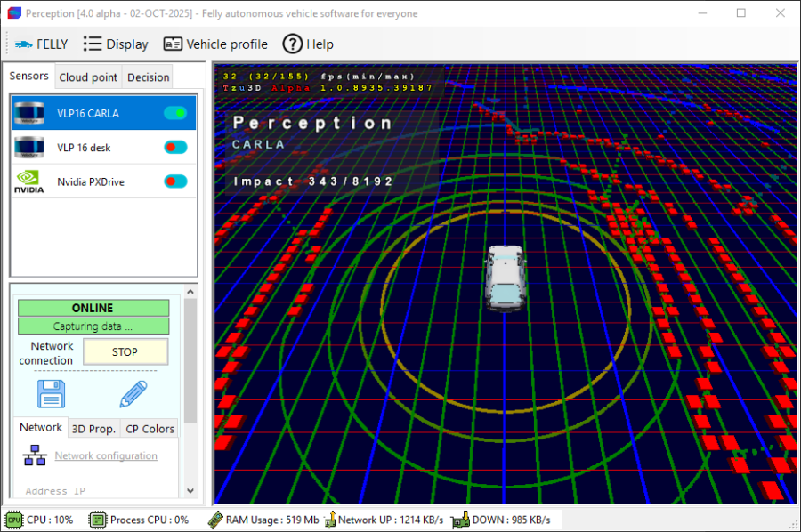Open the CP Colors tab

pyautogui.click(x=150, y=429)
